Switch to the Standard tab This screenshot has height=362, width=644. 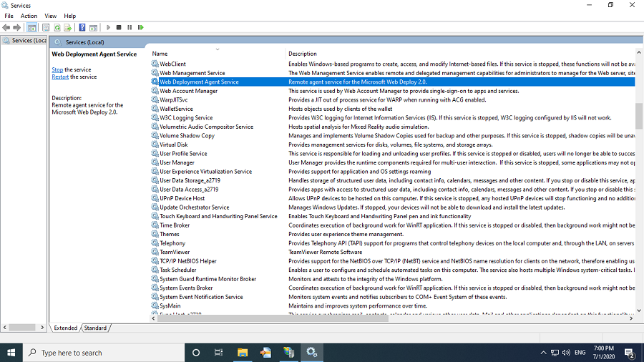95,328
